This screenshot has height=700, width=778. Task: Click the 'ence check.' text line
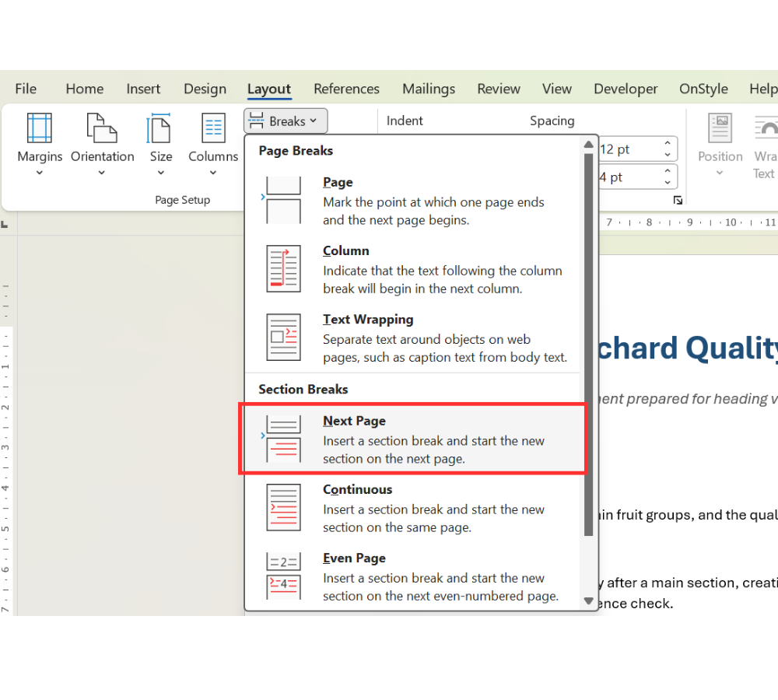coord(636,604)
